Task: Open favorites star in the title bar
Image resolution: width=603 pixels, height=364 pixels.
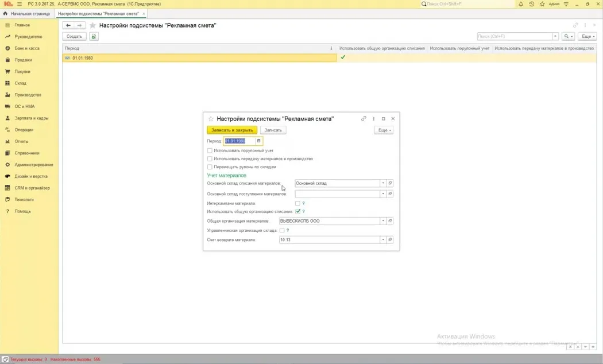Action: [542, 4]
